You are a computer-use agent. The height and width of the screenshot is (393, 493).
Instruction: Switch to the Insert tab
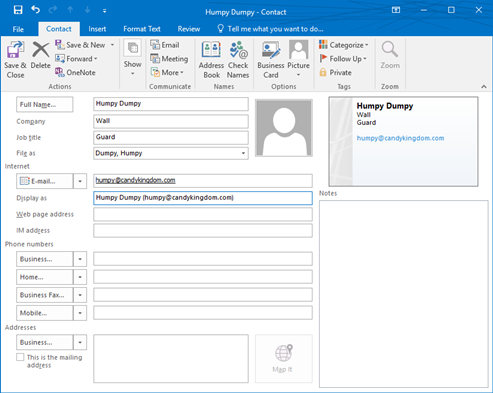[97, 29]
